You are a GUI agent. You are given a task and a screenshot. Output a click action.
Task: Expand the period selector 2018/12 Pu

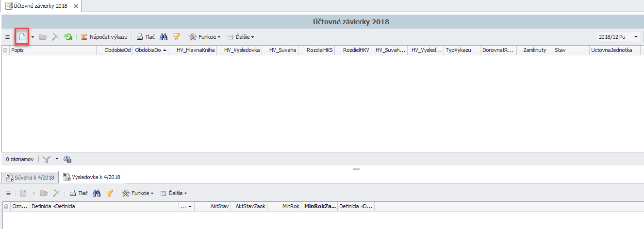click(636, 37)
